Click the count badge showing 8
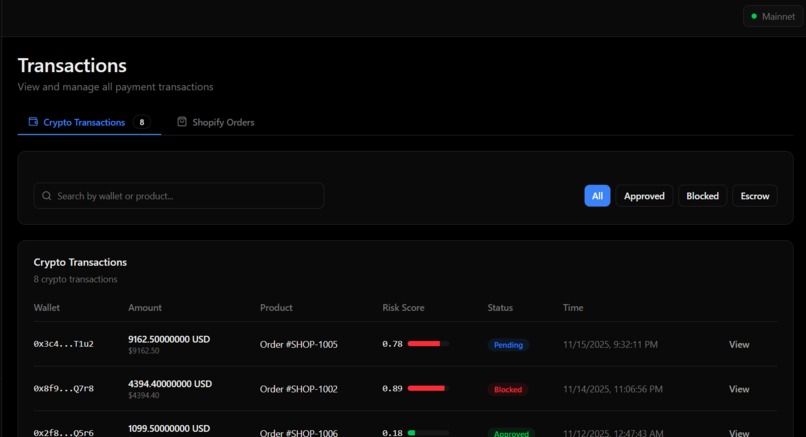This screenshot has width=806, height=437. pos(142,122)
